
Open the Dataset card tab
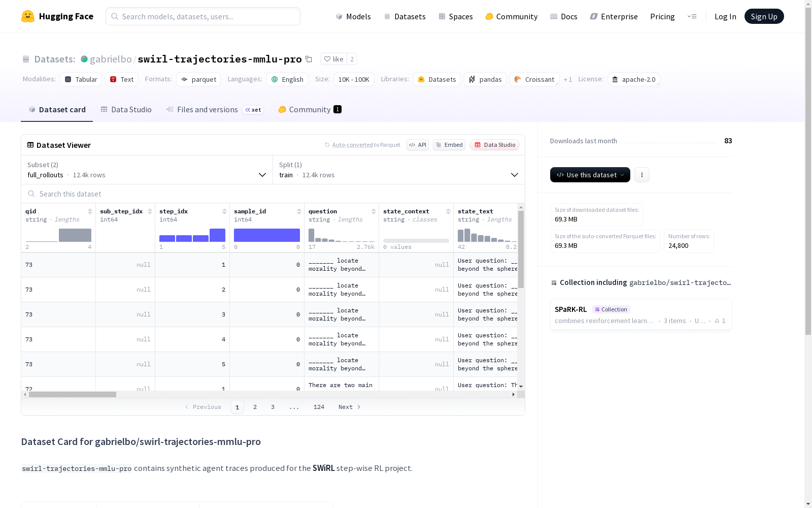click(x=57, y=110)
